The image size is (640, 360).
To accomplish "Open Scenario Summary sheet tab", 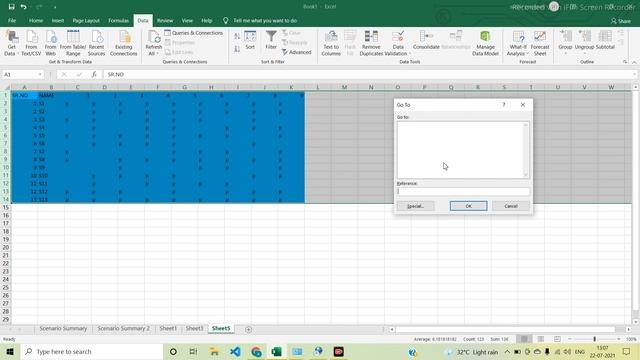I will [63, 329].
